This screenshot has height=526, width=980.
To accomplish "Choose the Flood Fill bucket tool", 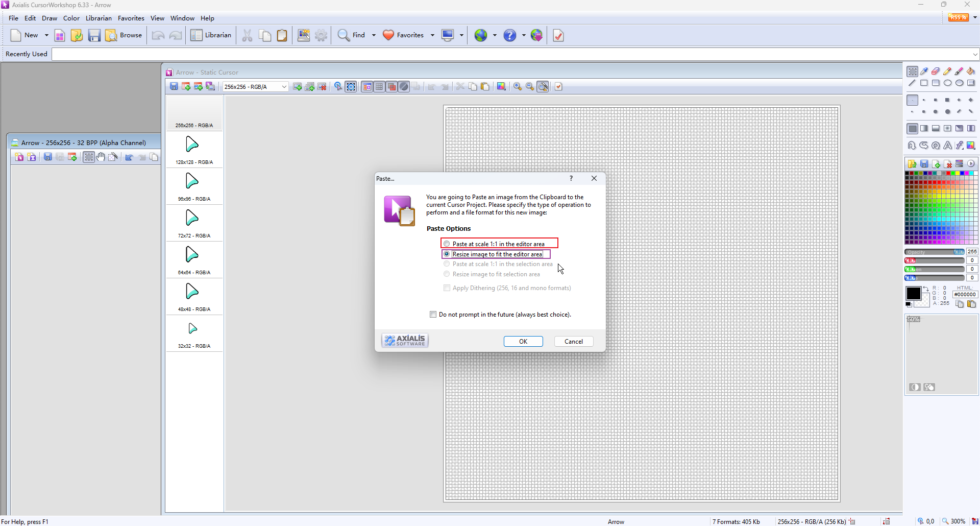I will pyautogui.click(x=971, y=71).
